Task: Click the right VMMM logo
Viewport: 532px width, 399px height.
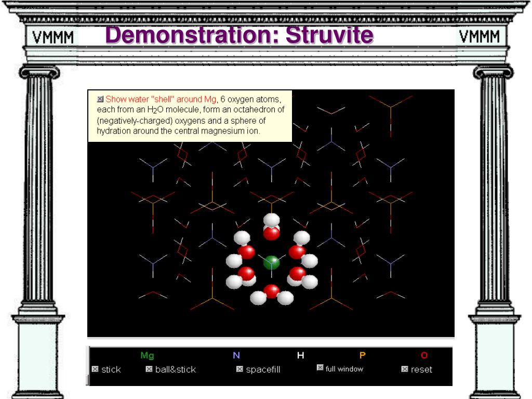Action: coord(480,36)
